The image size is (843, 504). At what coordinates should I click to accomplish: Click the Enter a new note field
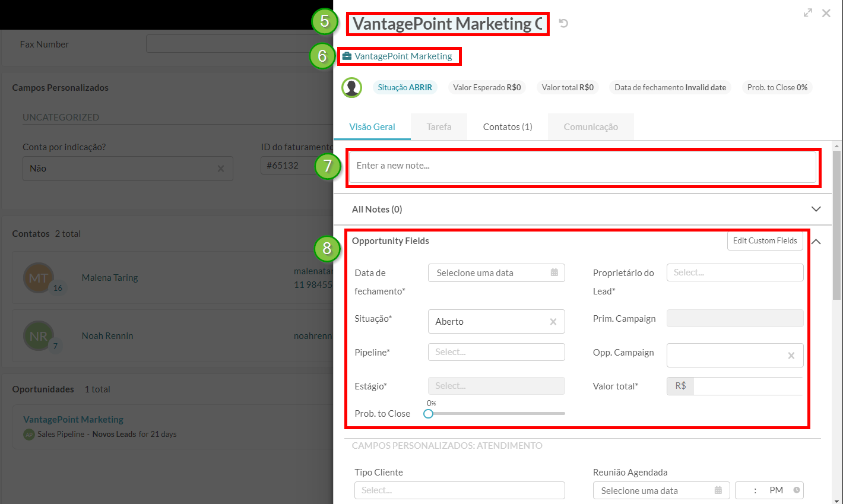point(582,167)
